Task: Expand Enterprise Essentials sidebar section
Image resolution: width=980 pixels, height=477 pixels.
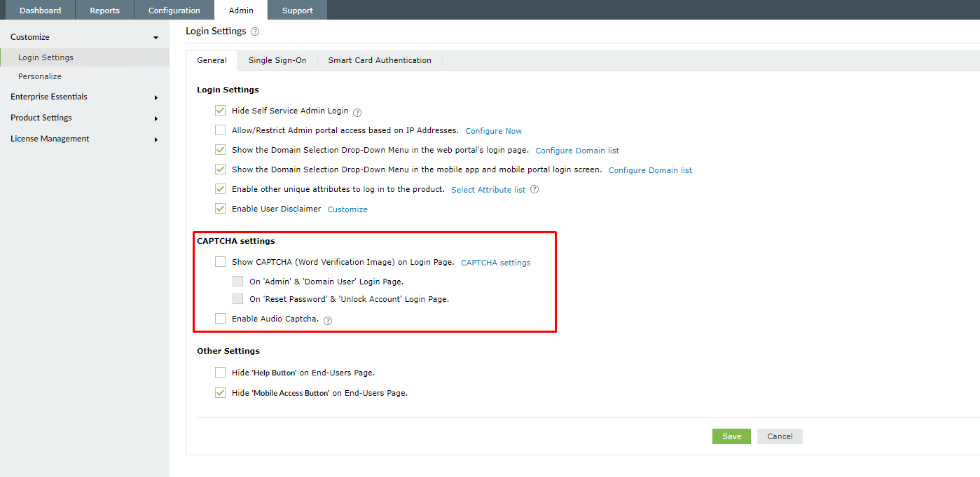Action: pyautogui.click(x=156, y=97)
